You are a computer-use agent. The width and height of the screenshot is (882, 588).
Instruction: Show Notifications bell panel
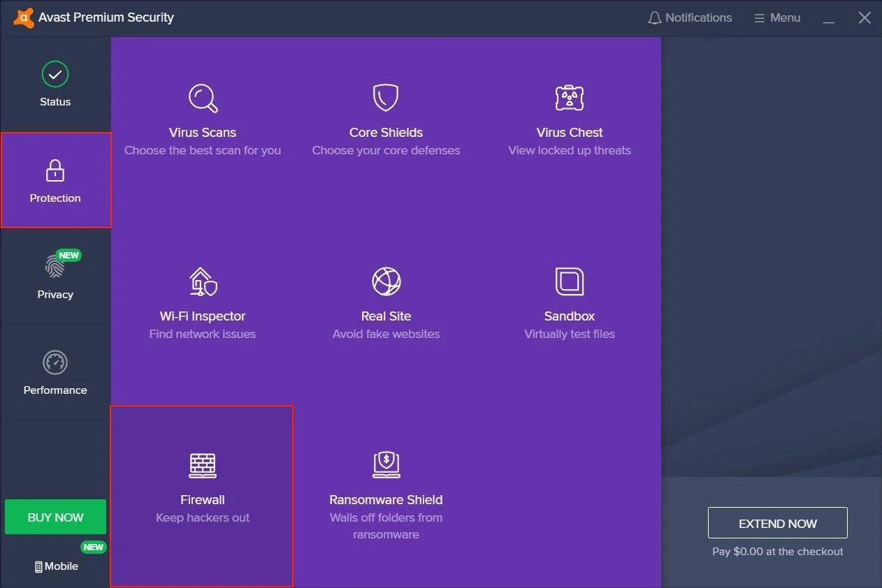(x=690, y=18)
